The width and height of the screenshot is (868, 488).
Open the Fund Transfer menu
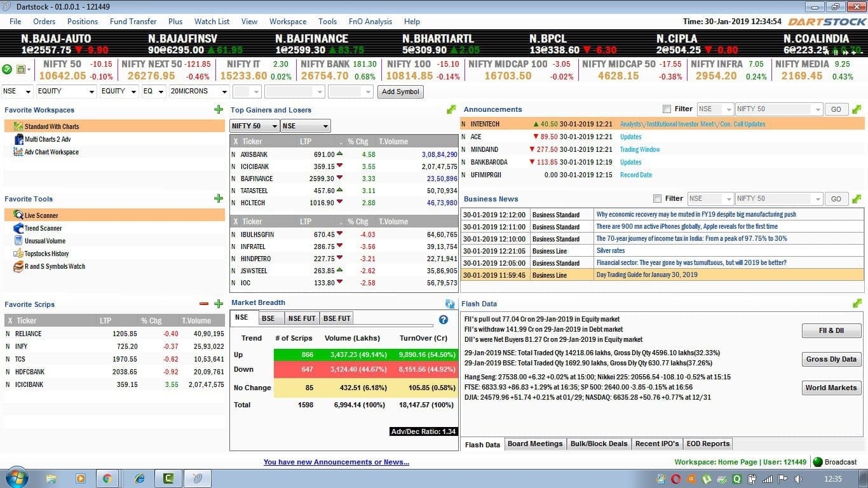pyautogui.click(x=133, y=21)
